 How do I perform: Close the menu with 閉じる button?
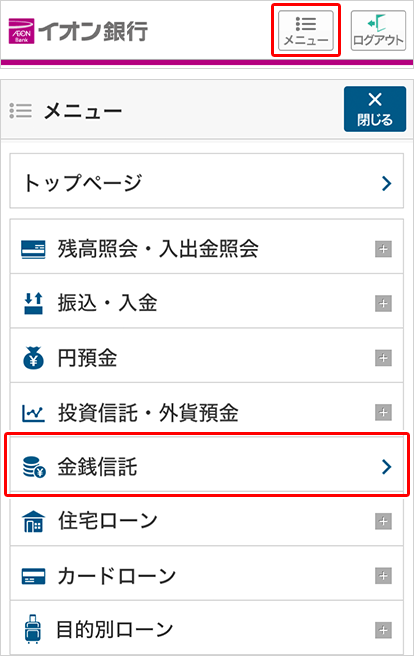click(375, 109)
